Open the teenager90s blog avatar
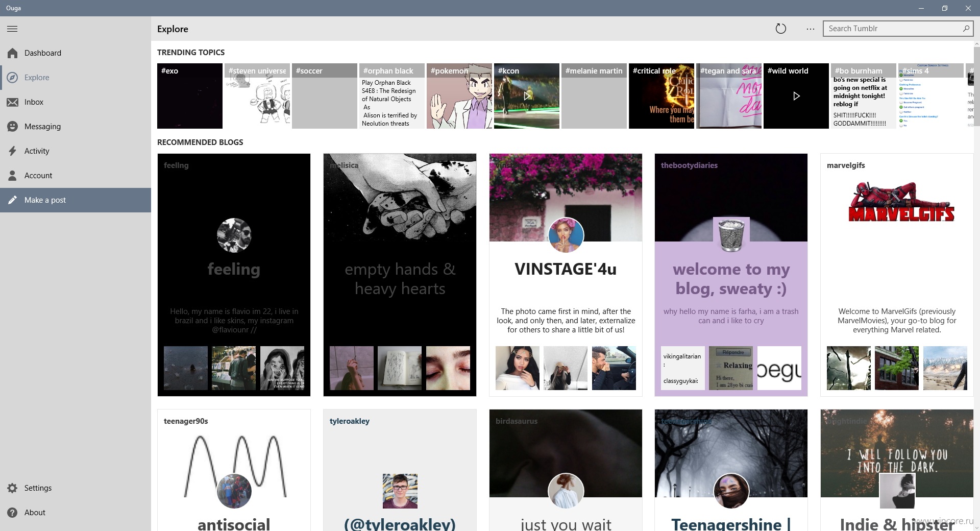Viewport: 980px width, 531px height. (x=234, y=491)
